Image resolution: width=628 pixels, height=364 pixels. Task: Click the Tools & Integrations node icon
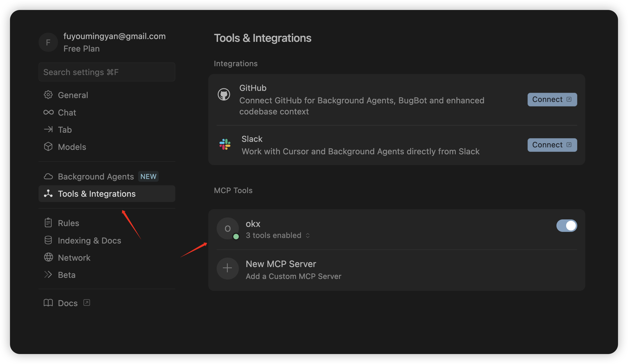[x=48, y=193]
